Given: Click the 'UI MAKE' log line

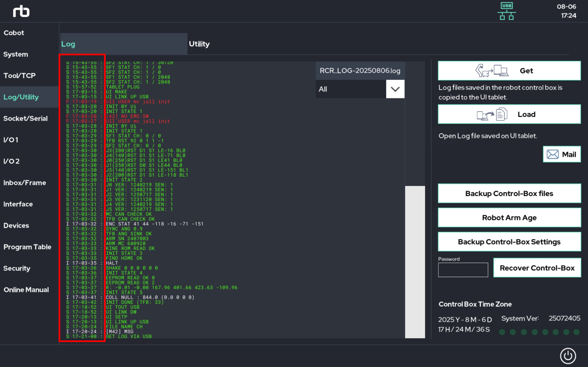Looking at the screenshot, I should click(97, 92).
